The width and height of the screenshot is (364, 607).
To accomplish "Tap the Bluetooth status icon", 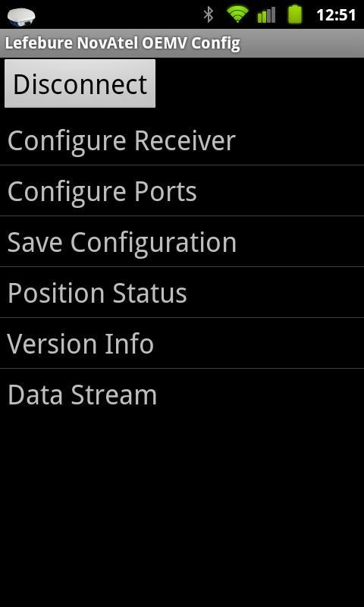I will [209, 14].
